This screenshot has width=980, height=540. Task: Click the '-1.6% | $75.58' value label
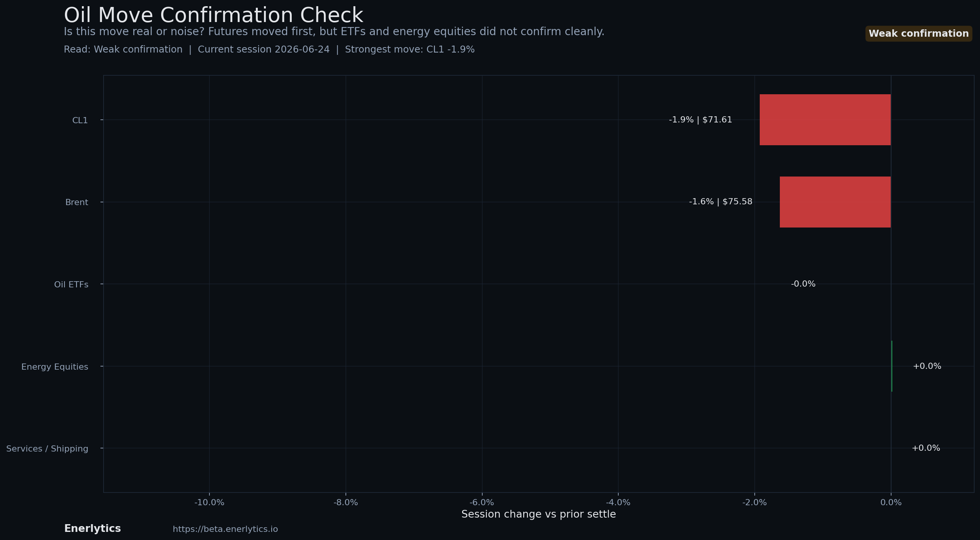click(720, 202)
